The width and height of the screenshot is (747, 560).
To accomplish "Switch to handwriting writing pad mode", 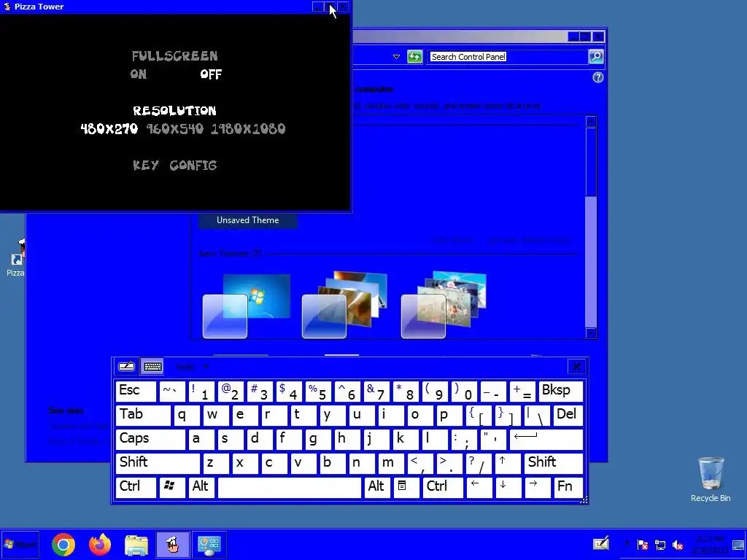I will 126,367.
